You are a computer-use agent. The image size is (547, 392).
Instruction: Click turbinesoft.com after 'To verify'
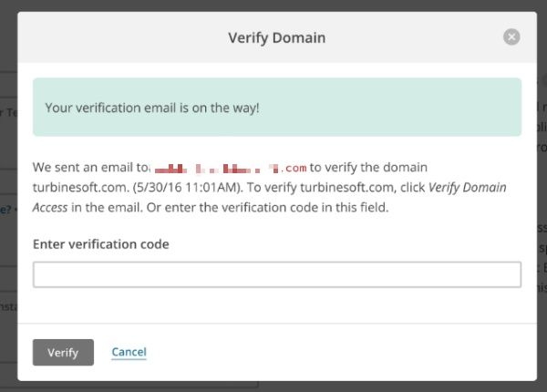(348, 187)
